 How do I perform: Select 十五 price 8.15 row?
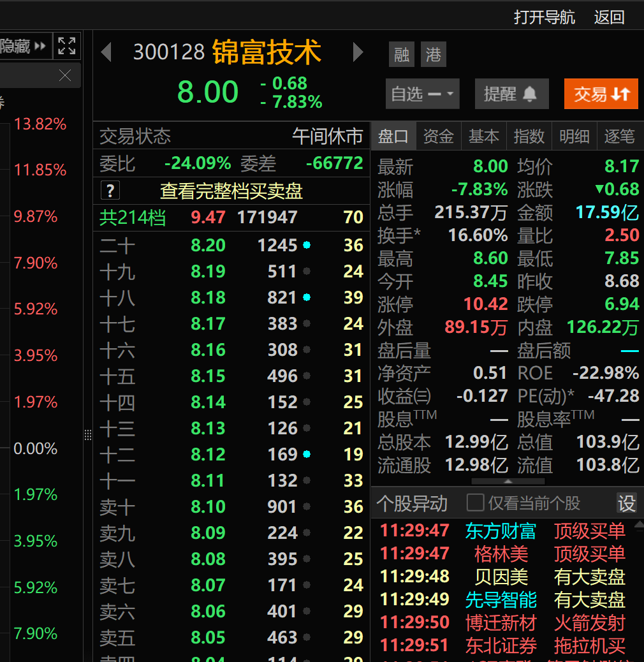pos(231,376)
